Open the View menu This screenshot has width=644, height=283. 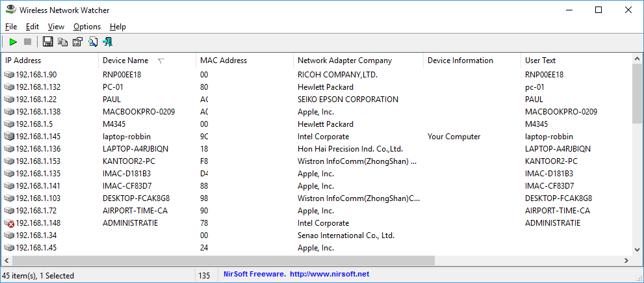pos(56,27)
